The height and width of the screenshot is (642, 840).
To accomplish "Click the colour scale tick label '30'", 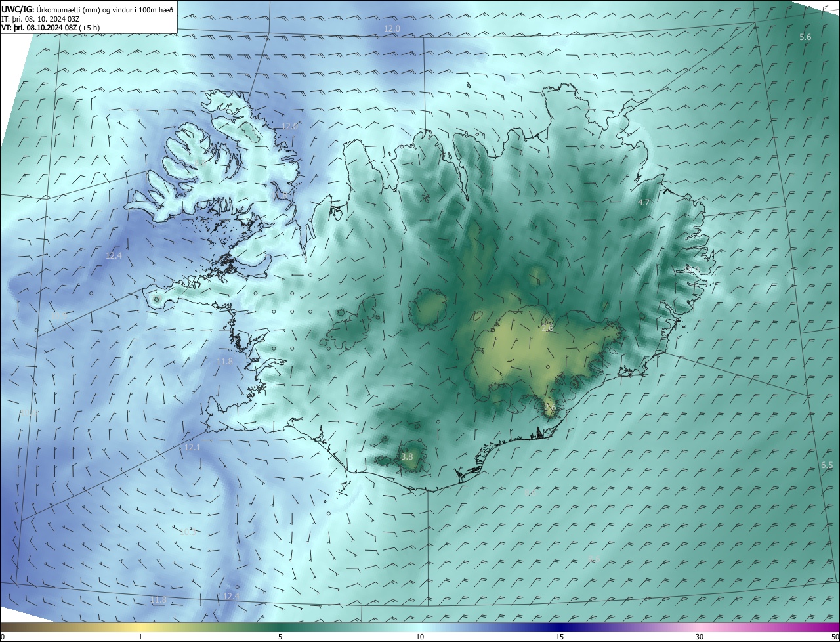I will click(x=700, y=637).
